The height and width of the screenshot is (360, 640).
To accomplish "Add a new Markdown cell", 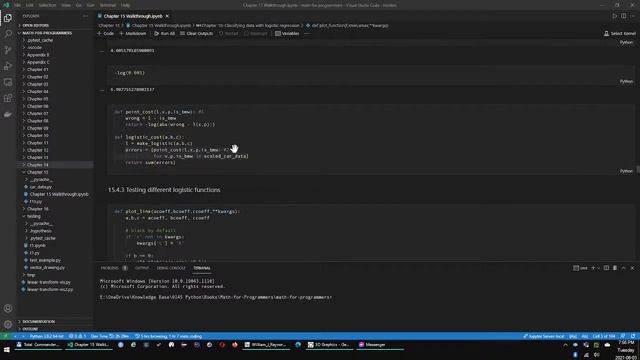I will click(x=133, y=33).
